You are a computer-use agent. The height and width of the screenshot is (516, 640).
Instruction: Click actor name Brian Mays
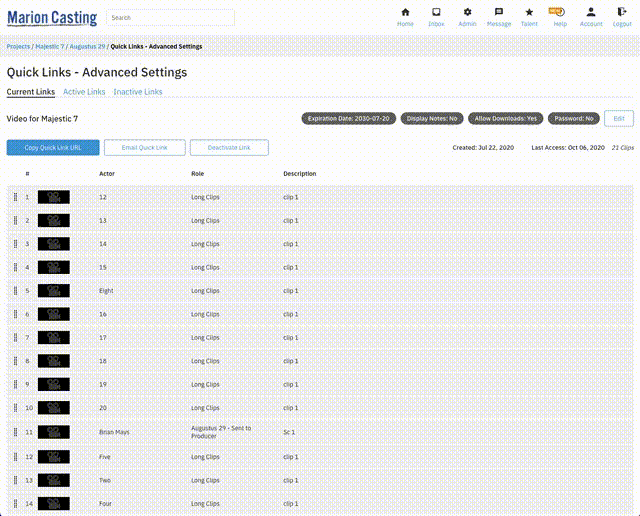pos(114,432)
